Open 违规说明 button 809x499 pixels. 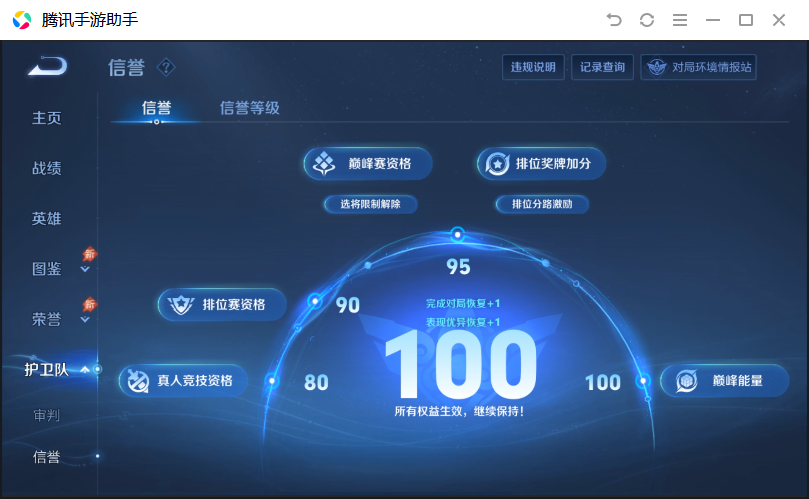[533, 67]
